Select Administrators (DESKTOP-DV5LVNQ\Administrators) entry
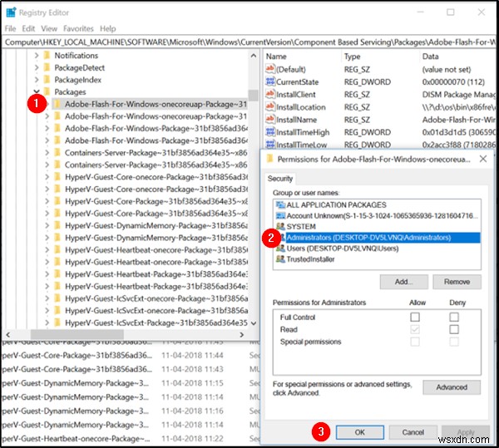 (x=377, y=238)
